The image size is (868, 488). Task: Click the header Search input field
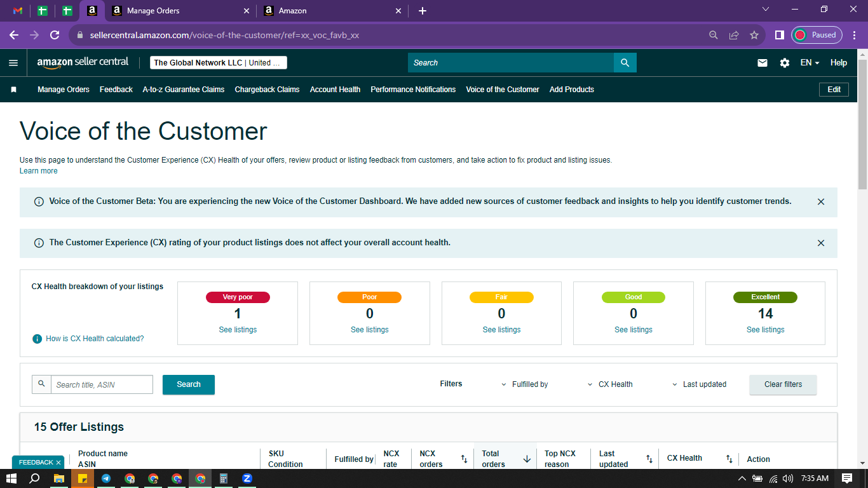pyautogui.click(x=511, y=62)
